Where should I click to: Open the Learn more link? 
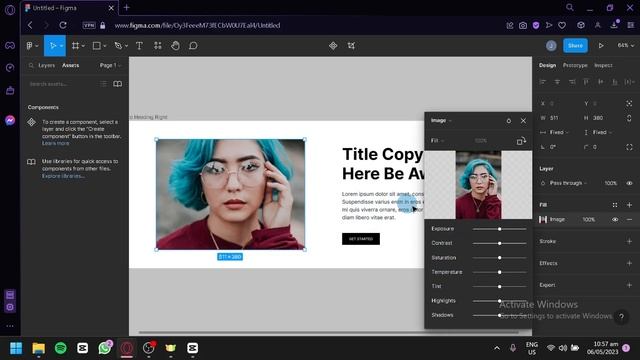[x=56, y=143]
